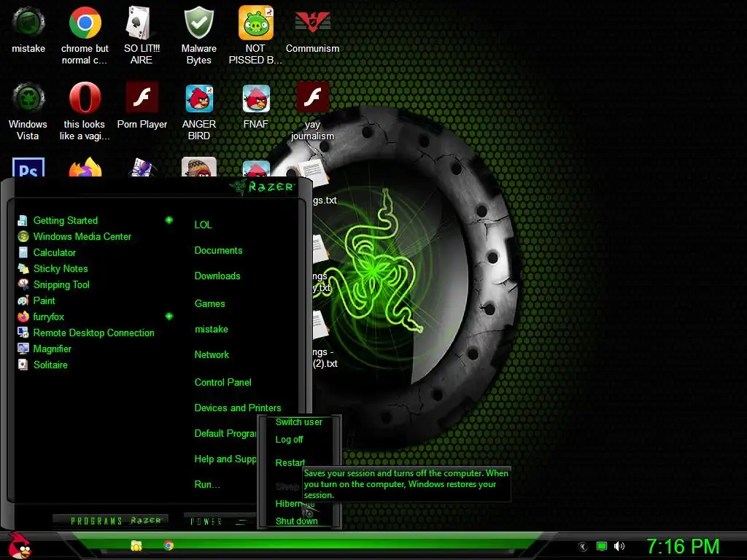Screen dimensions: 747x560
Task: Choose Hibernate in power menu
Action: pyautogui.click(x=295, y=504)
